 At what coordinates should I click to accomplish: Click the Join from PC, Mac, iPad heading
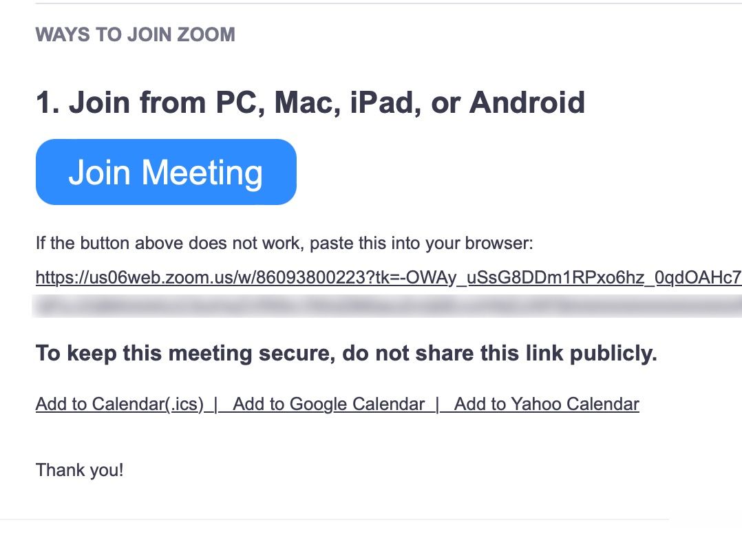[x=310, y=103]
